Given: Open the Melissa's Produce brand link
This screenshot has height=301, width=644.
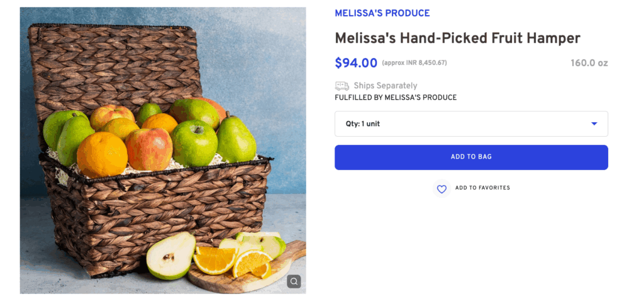Looking at the screenshot, I should click(382, 13).
